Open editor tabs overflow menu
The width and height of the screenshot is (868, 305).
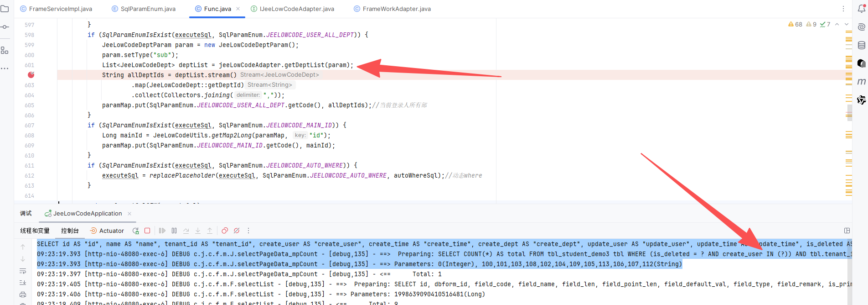[843, 9]
